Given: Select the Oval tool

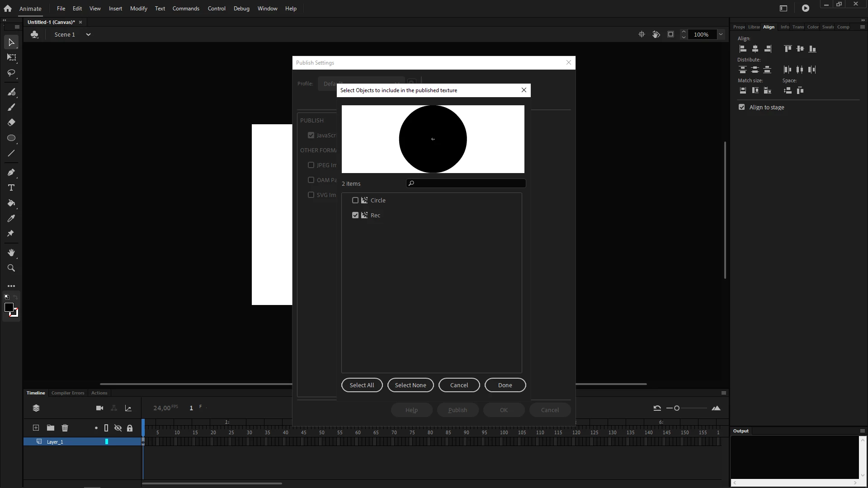Looking at the screenshot, I should 11,138.
